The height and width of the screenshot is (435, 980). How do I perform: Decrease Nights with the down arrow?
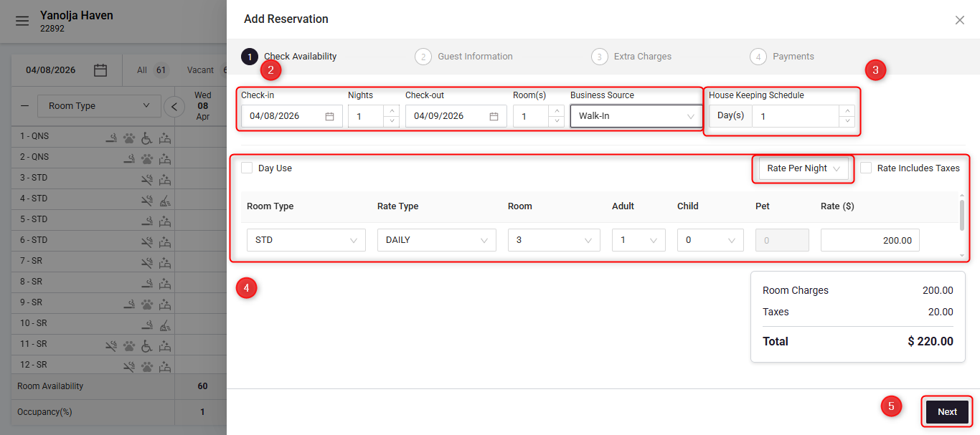click(391, 121)
